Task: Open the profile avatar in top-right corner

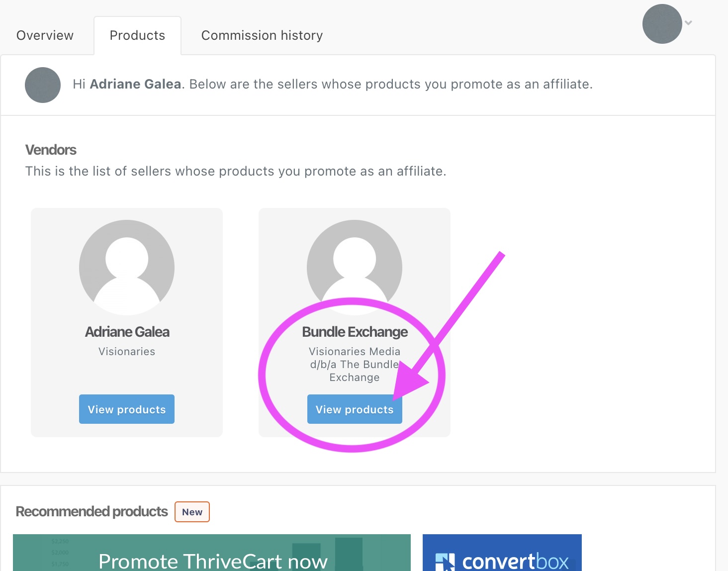Action: click(x=662, y=24)
